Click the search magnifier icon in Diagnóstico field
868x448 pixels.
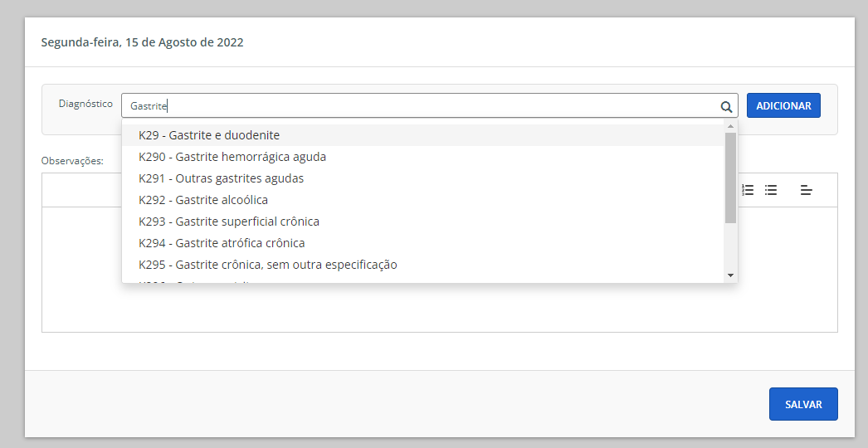[726, 106]
